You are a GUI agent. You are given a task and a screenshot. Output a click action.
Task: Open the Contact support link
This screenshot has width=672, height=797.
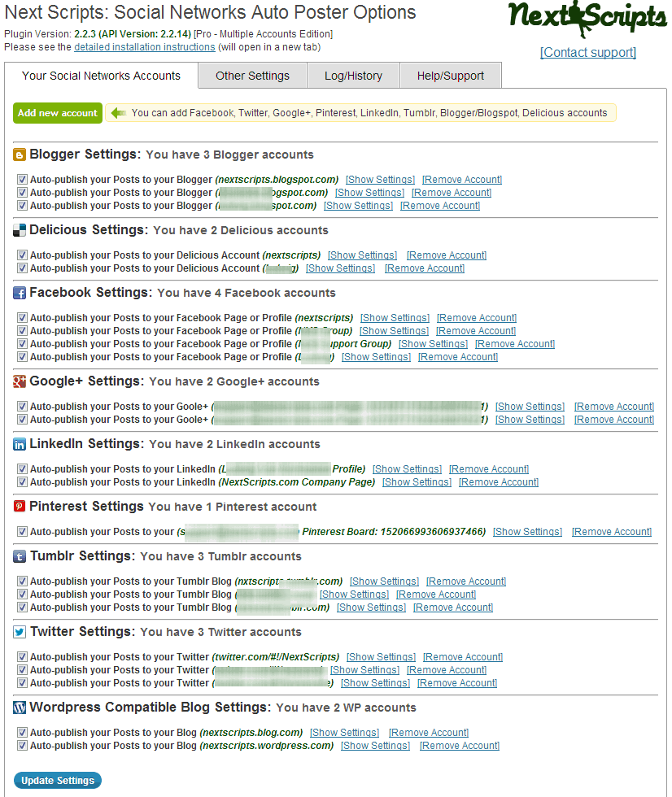(588, 52)
